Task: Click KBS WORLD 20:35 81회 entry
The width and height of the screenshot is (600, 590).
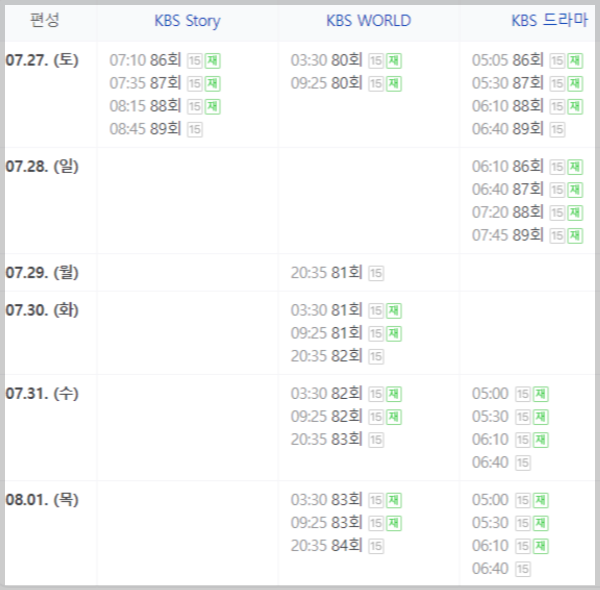Action: tap(326, 273)
